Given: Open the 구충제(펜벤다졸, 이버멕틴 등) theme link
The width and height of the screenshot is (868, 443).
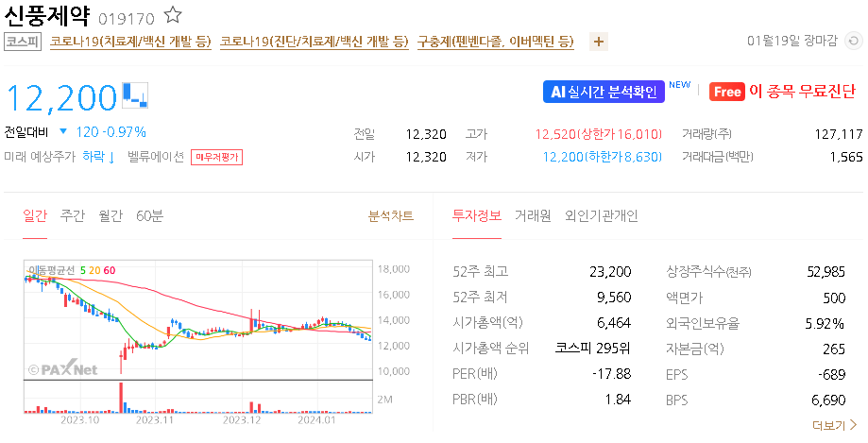Looking at the screenshot, I should click(496, 42).
